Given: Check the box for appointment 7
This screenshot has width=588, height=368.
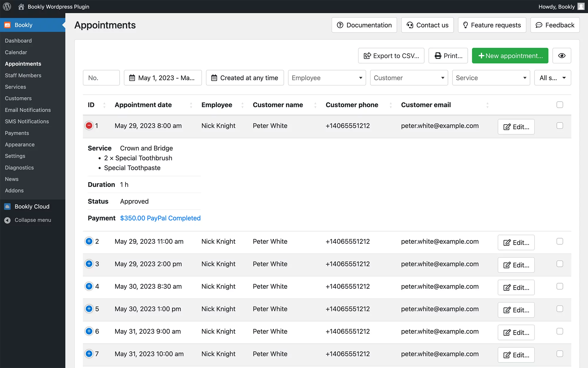Looking at the screenshot, I should pyautogui.click(x=560, y=354).
